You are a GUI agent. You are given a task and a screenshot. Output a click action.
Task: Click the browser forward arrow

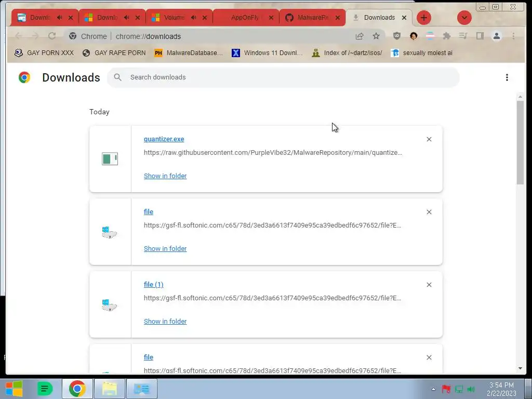tap(35, 36)
